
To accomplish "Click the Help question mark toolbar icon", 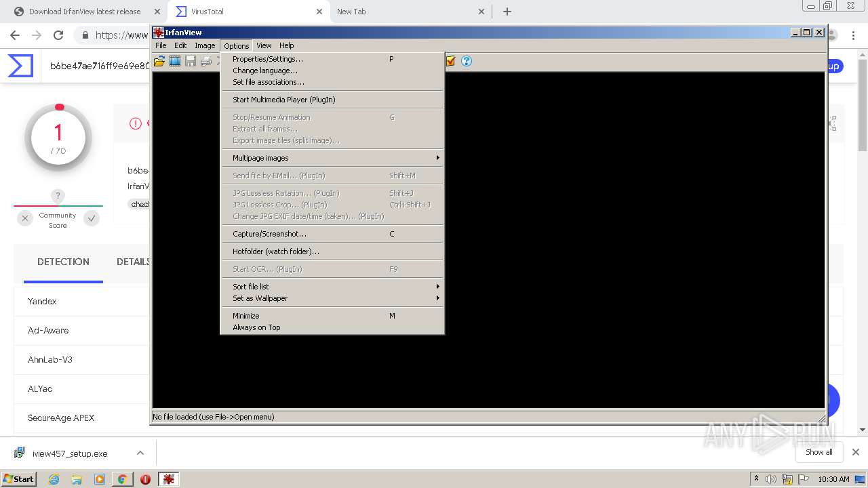I will 467,61.
